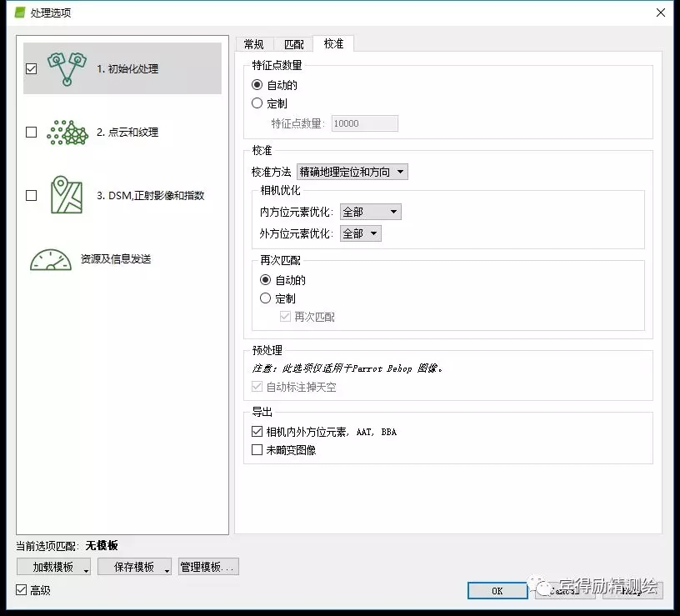Switch to the 匹配 tab
Viewport: 680px width, 616px height.
tap(293, 44)
